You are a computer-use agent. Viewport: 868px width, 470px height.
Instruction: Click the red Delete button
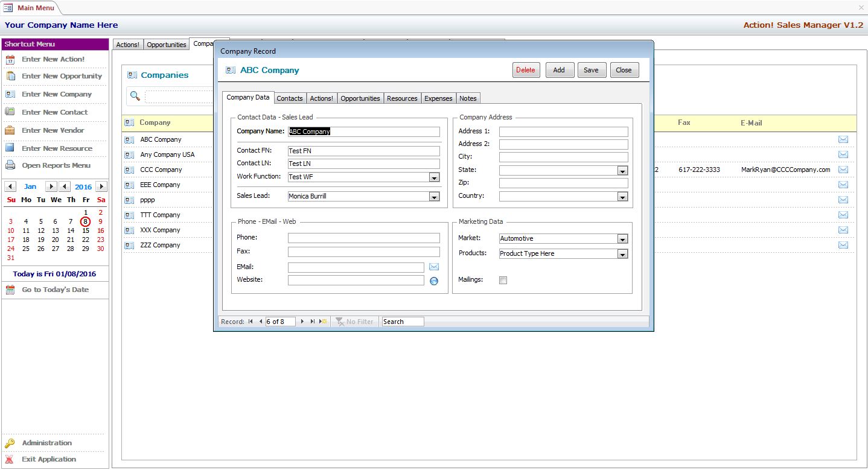click(x=526, y=70)
